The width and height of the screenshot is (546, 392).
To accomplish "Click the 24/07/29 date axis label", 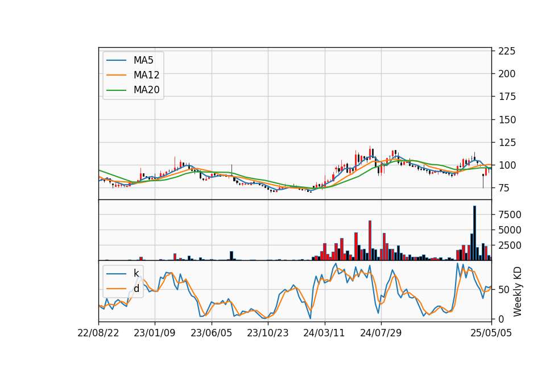I will tap(380, 333).
